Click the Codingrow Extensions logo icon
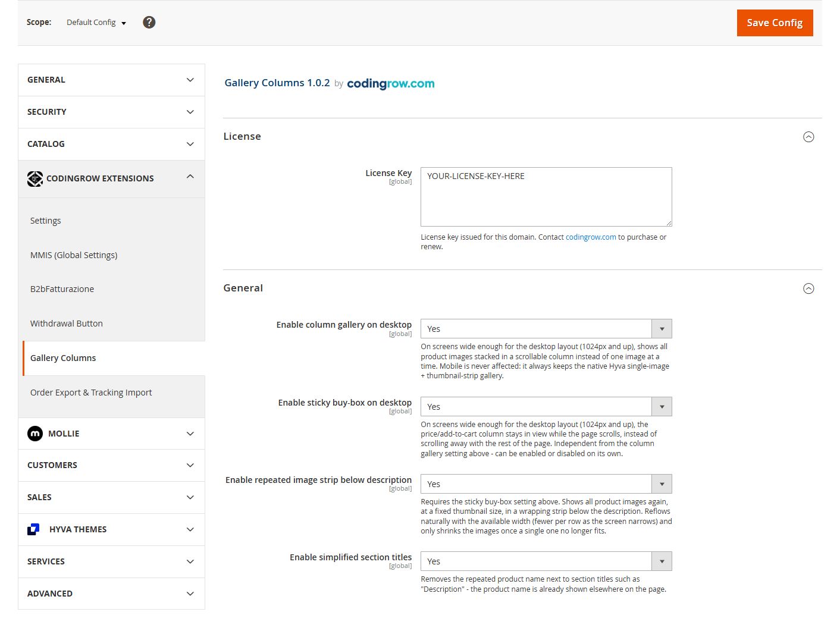Viewport: 840px width, 634px height. 35,178
